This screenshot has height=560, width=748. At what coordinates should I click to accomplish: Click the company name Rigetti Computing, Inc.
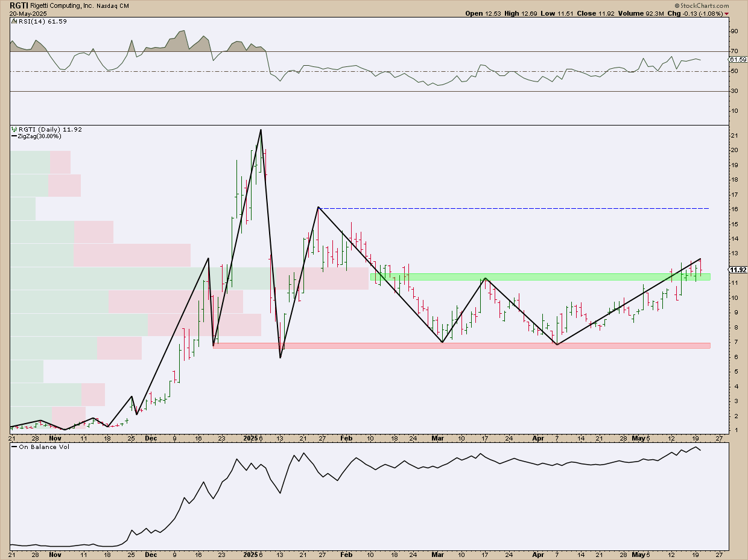click(x=61, y=5)
